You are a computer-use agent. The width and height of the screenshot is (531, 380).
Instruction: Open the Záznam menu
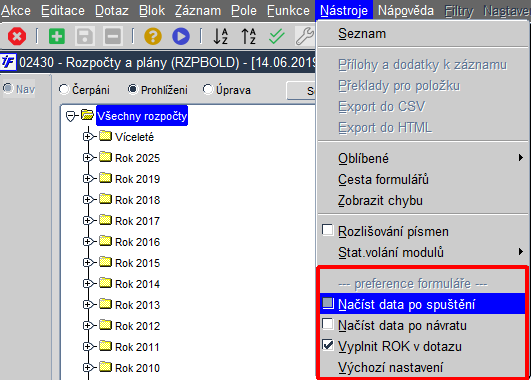pos(198,10)
